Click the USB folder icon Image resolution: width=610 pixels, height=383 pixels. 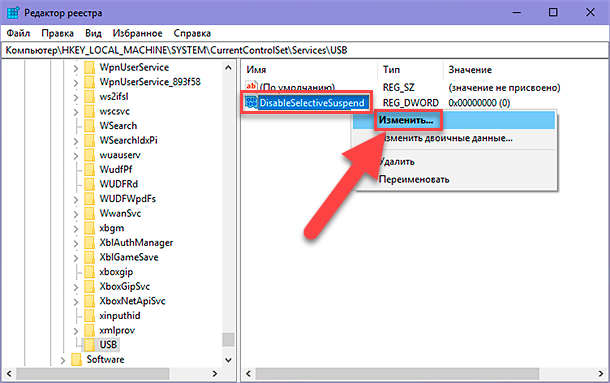(89, 345)
